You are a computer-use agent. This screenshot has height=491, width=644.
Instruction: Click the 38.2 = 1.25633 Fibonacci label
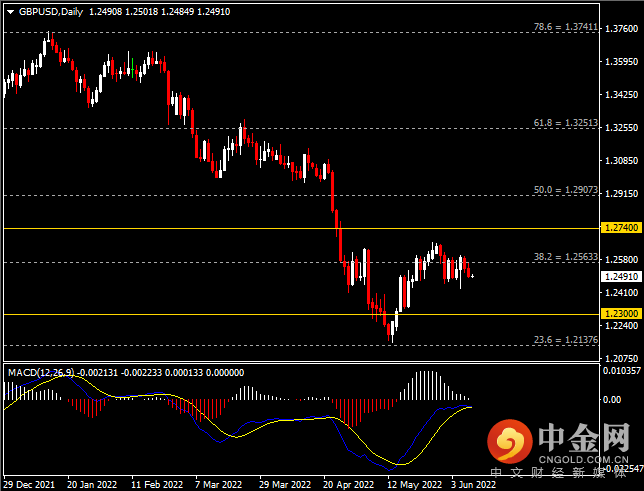(x=566, y=257)
